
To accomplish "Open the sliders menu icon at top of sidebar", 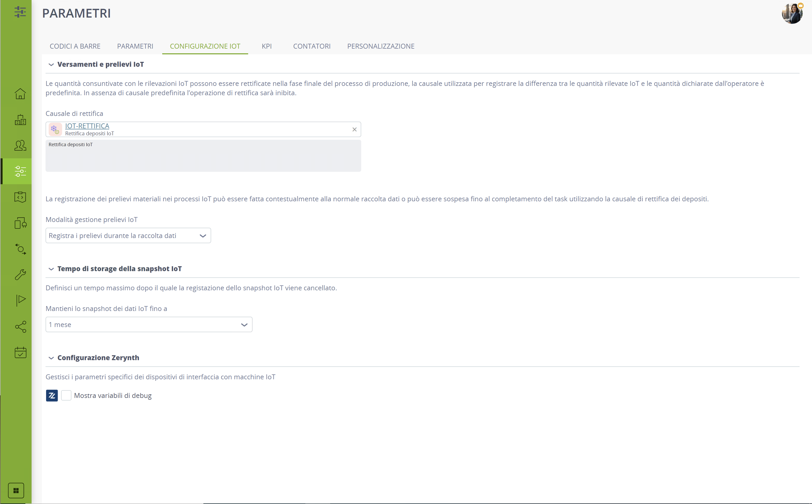I will coord(20,12).
